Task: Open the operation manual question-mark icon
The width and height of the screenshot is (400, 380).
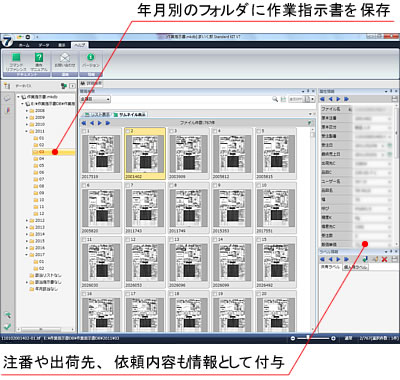Action: point(39,57)
